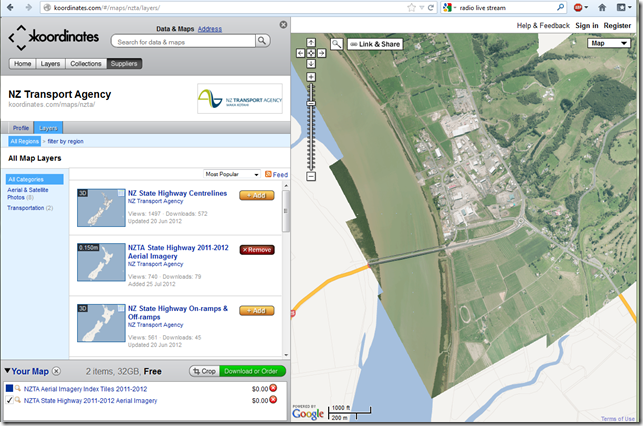Click the Sign in link

point(586,25)
